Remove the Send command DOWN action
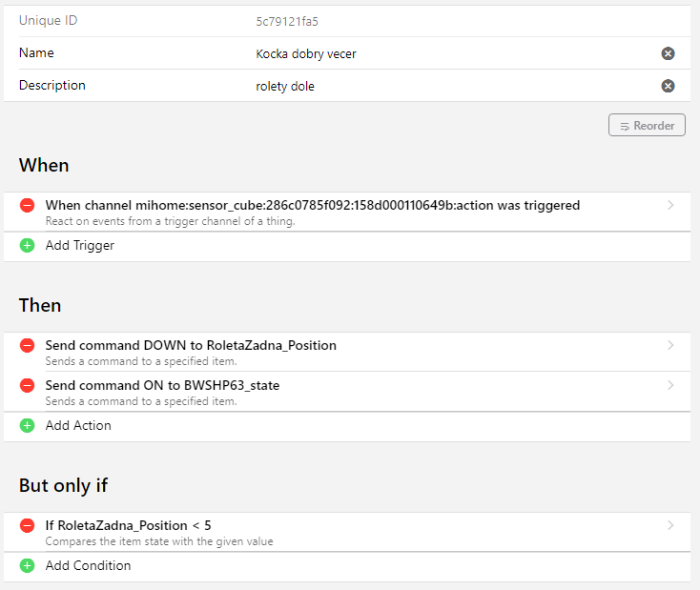 pos(28,345)
